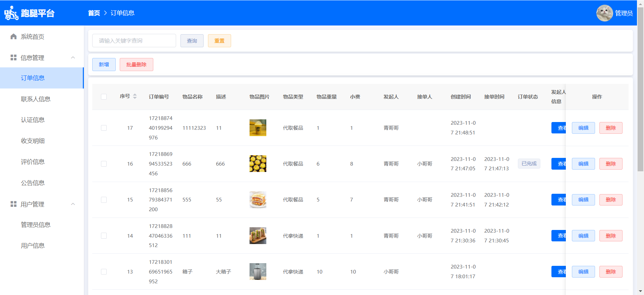Edit order row 16 with 编辑
The width and height of the screenshot is (644, 295).
[x=583, y=164]
